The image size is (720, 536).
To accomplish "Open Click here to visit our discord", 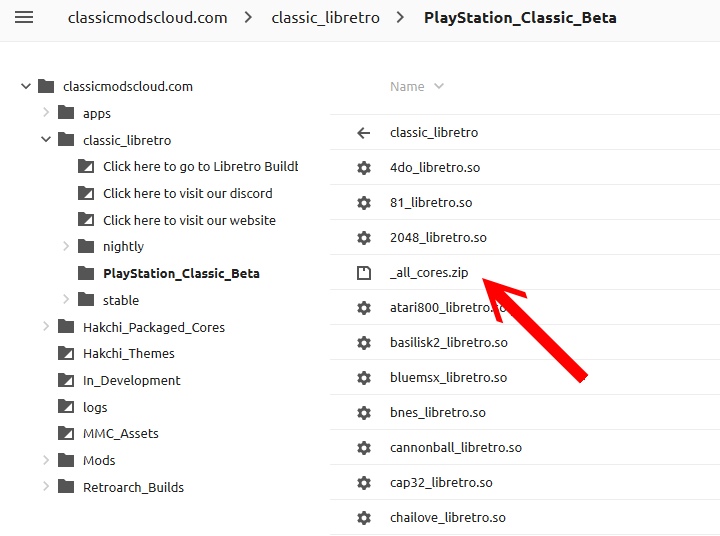I will tap(187, 193).
